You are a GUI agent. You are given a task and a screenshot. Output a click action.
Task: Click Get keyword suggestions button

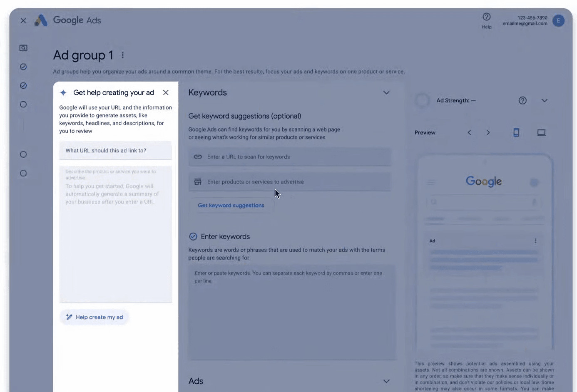[x=231, y=205]
